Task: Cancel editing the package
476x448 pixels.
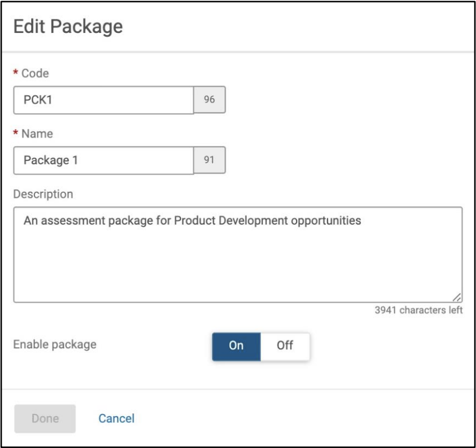Action: pyautogui.click(x=116, y=418)
